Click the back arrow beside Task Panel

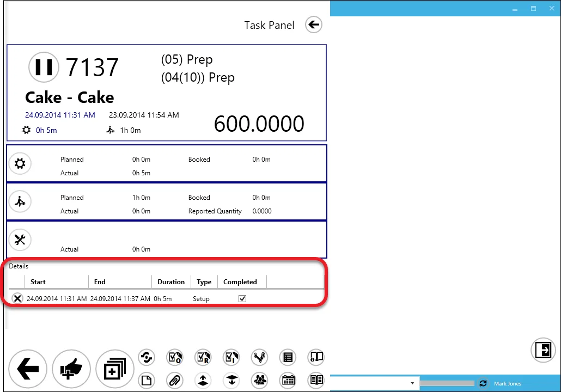pos(313,24)
